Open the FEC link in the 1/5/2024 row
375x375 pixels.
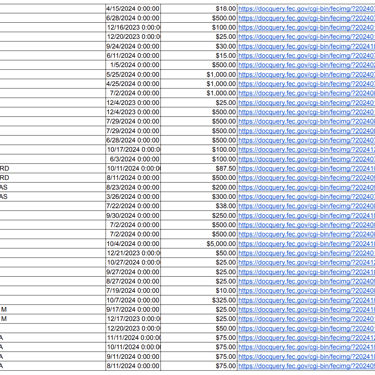coord(307,65)
